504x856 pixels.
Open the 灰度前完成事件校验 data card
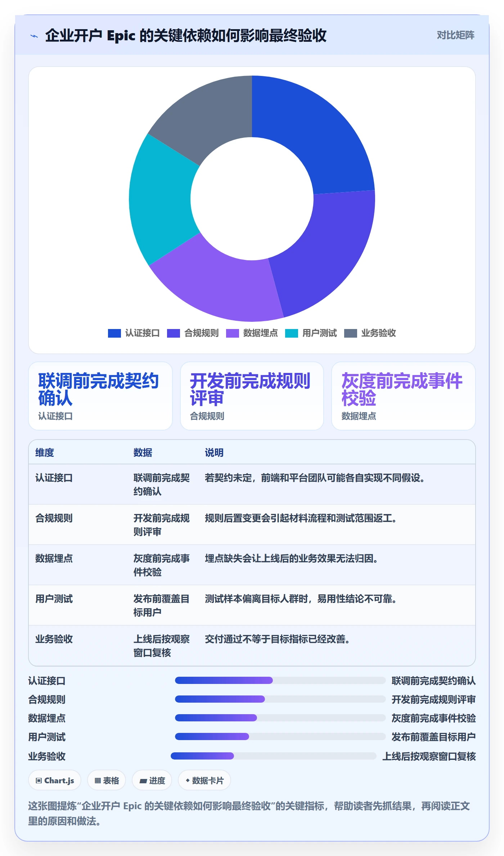[x=404, y=396]
